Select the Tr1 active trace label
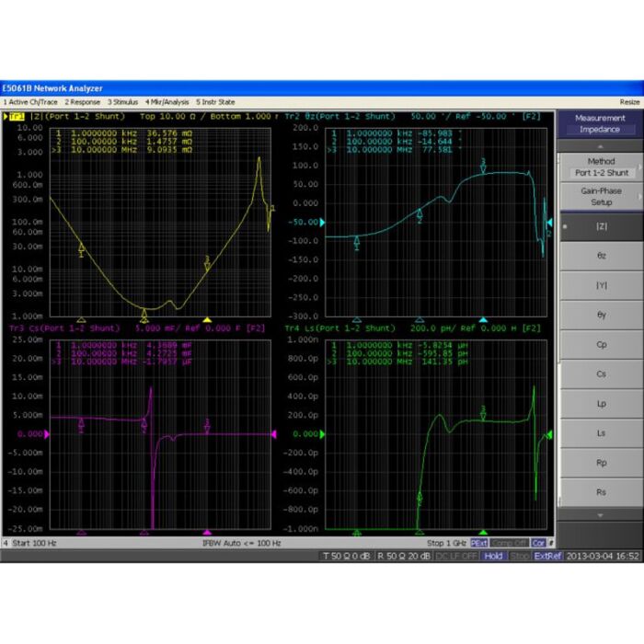This screenshot has height=644, width=644. (17, 117)
